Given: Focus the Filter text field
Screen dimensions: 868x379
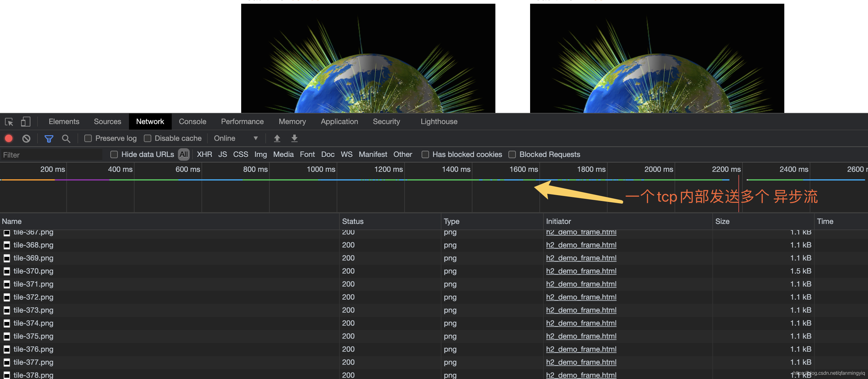Looking at the screenshot, I should pyautogui.click(x=51, y=155).
